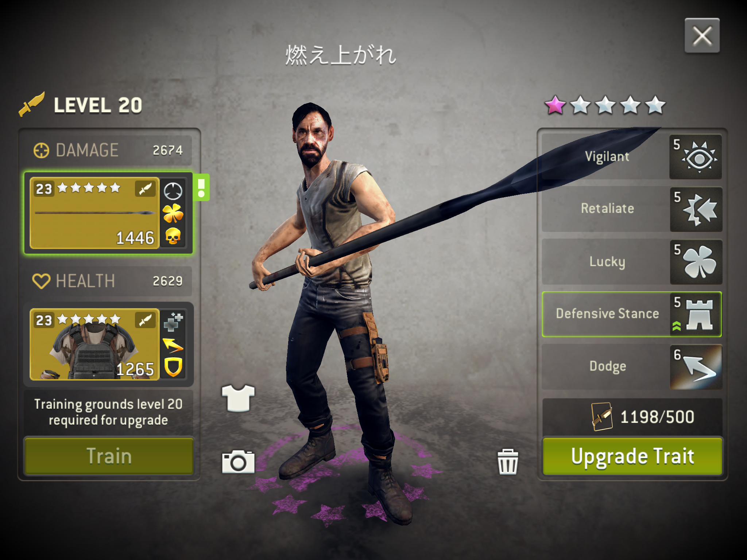This screenshot has height=560, width=747.
Task: Tap the gold skull weapon trait
Action: click(173, 236)
